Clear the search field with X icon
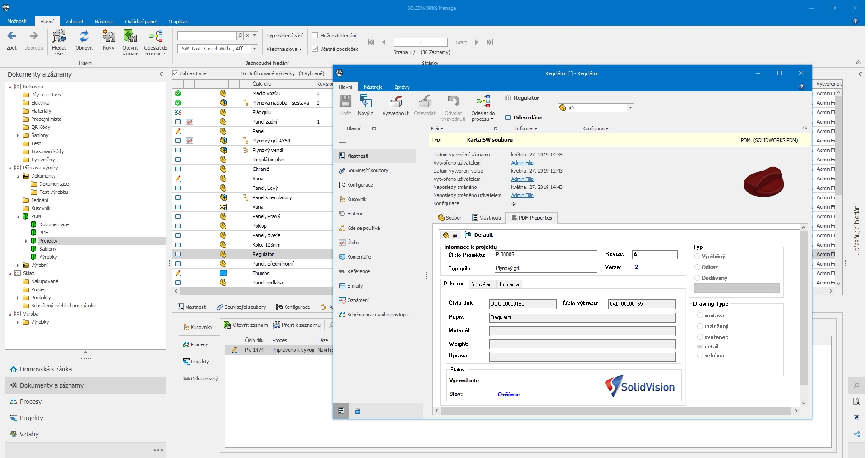 (x=247, y=36)
